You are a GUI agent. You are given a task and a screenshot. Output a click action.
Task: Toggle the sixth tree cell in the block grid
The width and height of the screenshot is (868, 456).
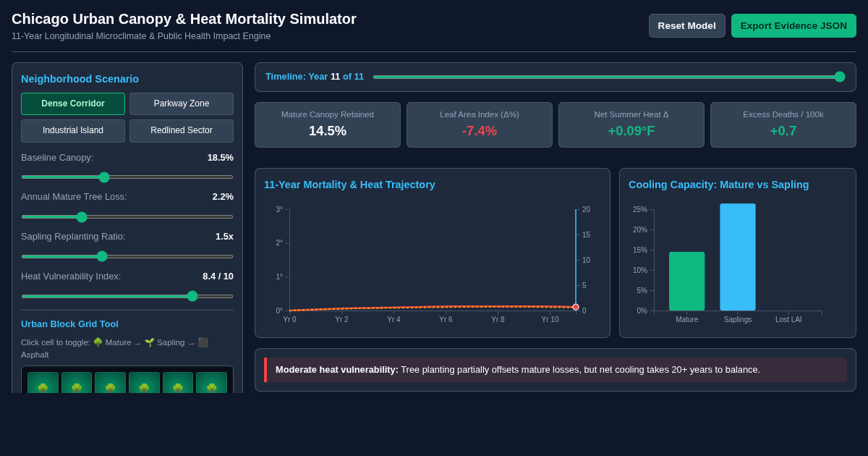211,383
